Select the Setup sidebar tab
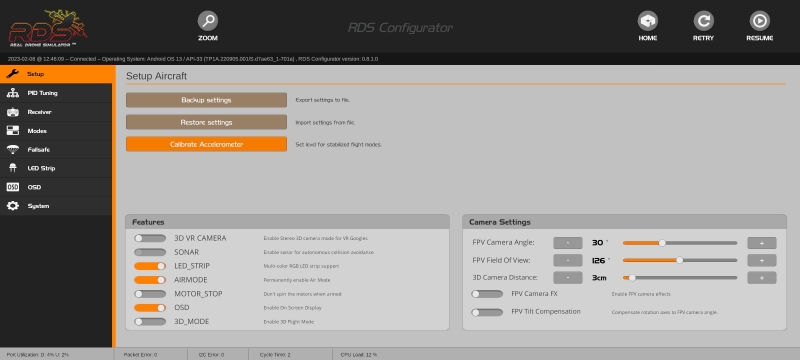The height and width of the screenshot is (360, 800). [56, 74]
